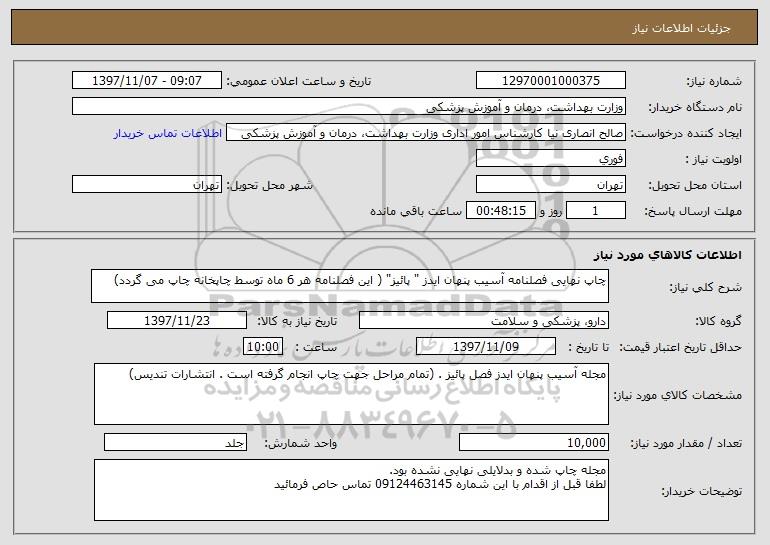
Task: Click the text ساعت باقی مانده
Action: (x=415, y=211)
